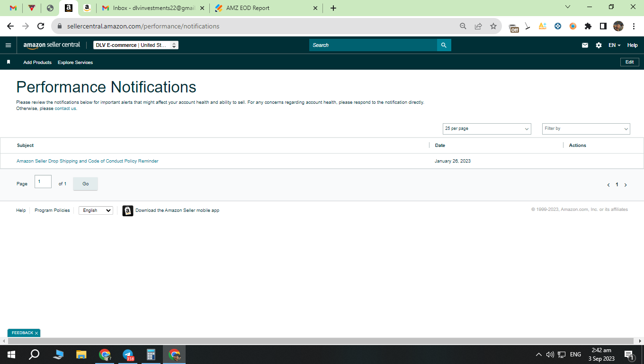Image resolution: width=644 pixels, height=364 pixels.
Task: Click the browser address bar URL
Action: pos(143,26)
